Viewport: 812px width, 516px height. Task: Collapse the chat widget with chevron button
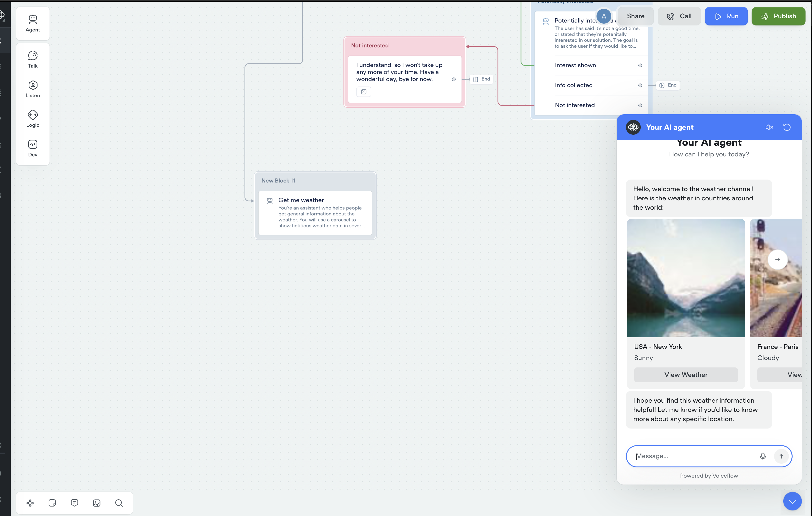pos(792,501)
